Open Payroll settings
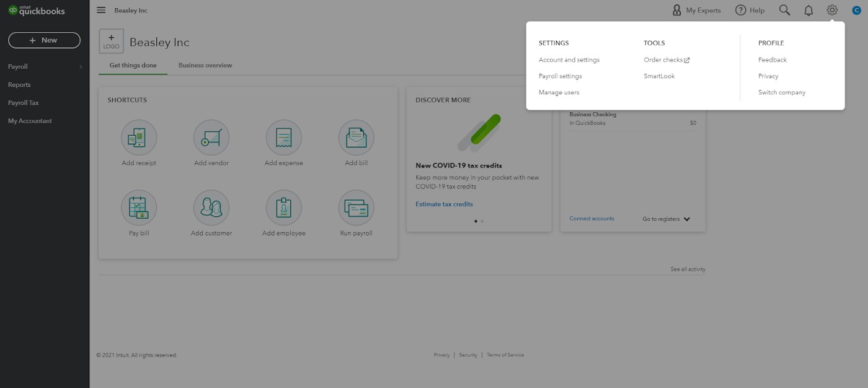The height and width of the screenshot is (388, 868). [x=560, y=76]
